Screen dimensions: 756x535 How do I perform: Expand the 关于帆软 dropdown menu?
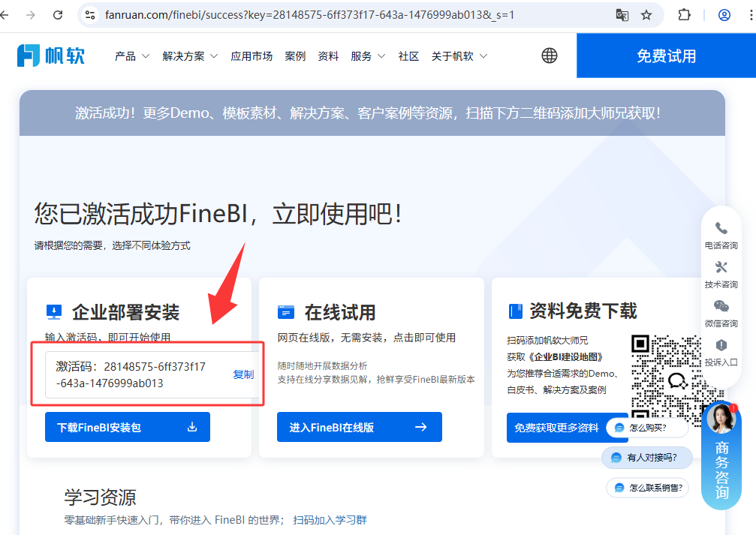click(x=459, y=56)
